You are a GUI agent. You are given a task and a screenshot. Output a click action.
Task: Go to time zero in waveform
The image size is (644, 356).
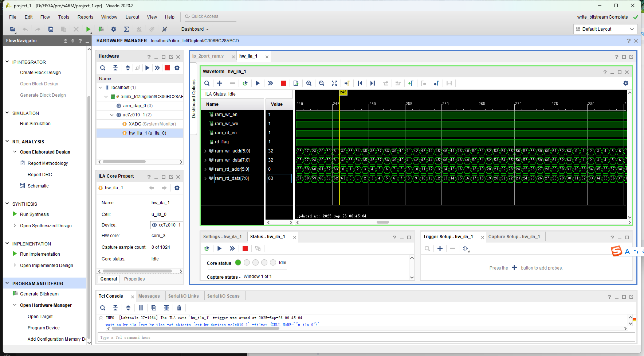click(360, 83)
